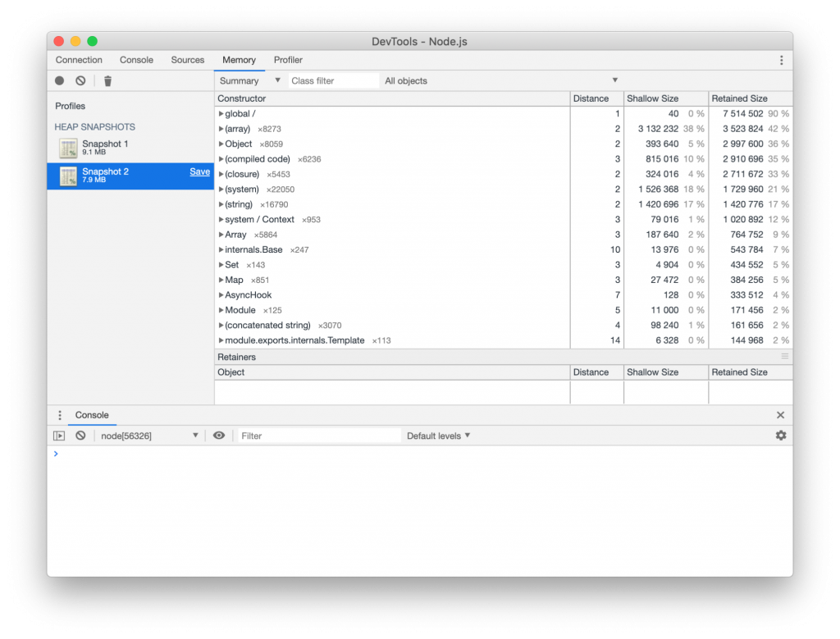The image size is (840, 639).
Task: Click the Class filter input
Action: 333,81
